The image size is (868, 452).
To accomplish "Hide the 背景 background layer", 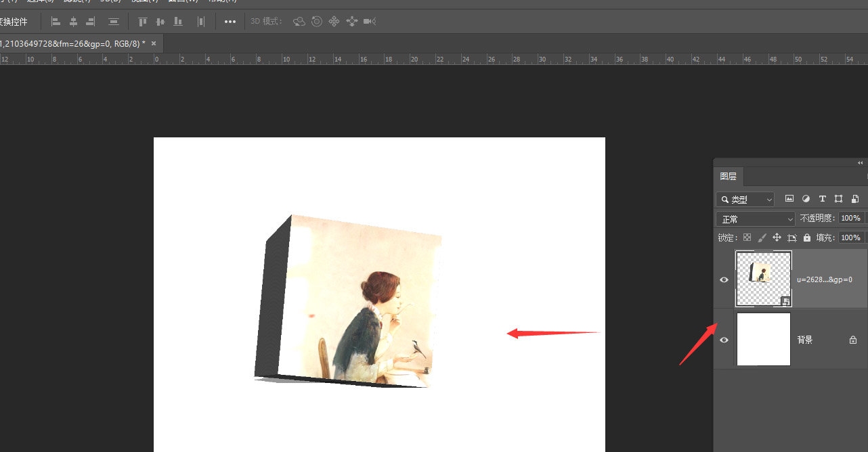I will click(x=724, y=339).
